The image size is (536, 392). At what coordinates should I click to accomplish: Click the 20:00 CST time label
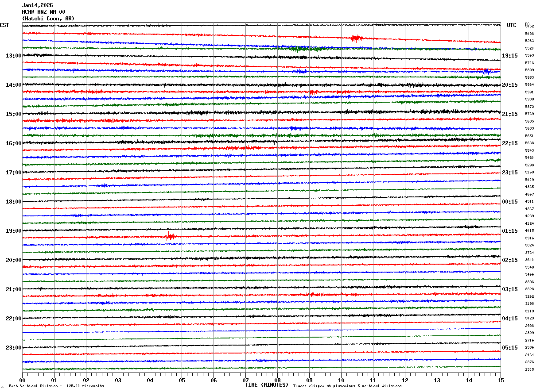point(13,260)
